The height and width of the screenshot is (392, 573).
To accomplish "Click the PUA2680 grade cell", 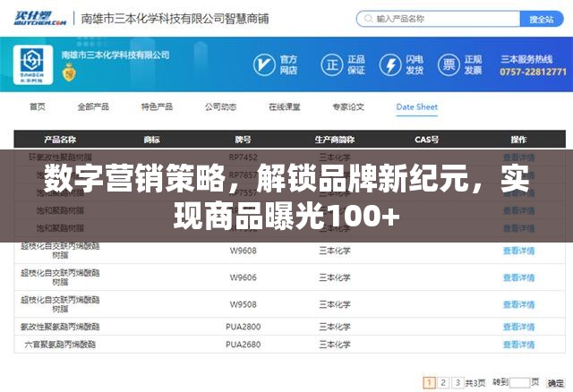I will (243, 345).
